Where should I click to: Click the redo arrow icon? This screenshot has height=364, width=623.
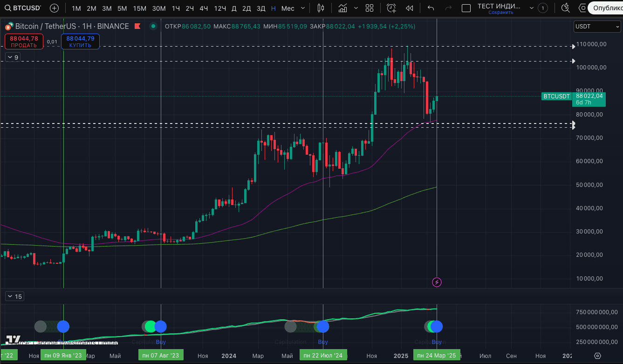coord(448,7)
